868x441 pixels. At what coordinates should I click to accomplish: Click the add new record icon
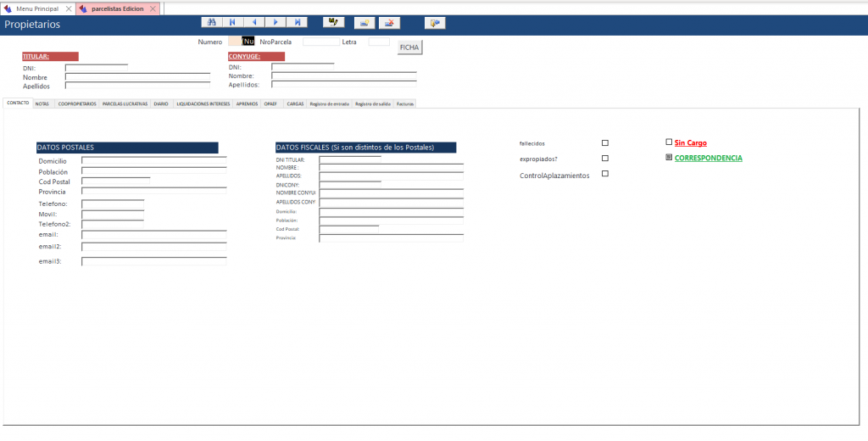point(364,23)
